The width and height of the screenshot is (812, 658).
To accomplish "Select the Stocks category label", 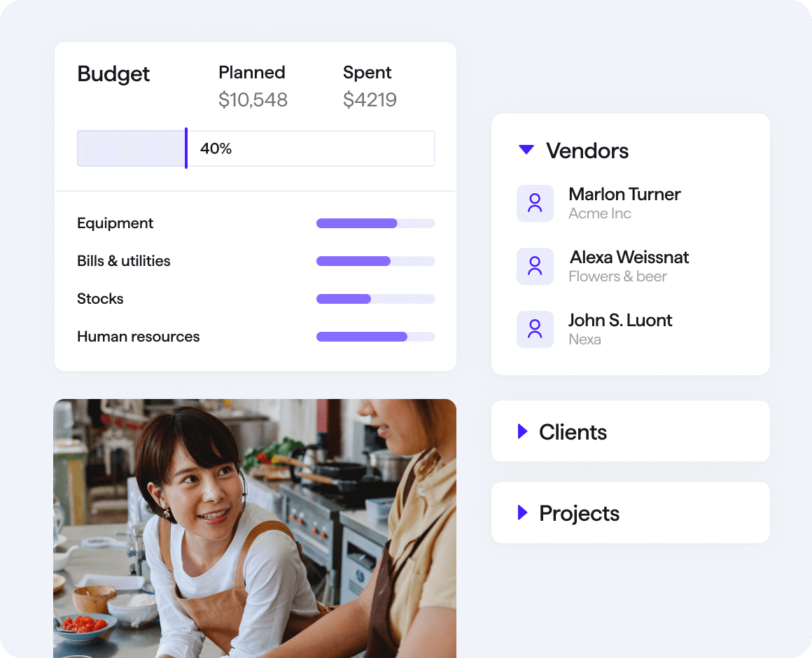I will tap(100, 299).
